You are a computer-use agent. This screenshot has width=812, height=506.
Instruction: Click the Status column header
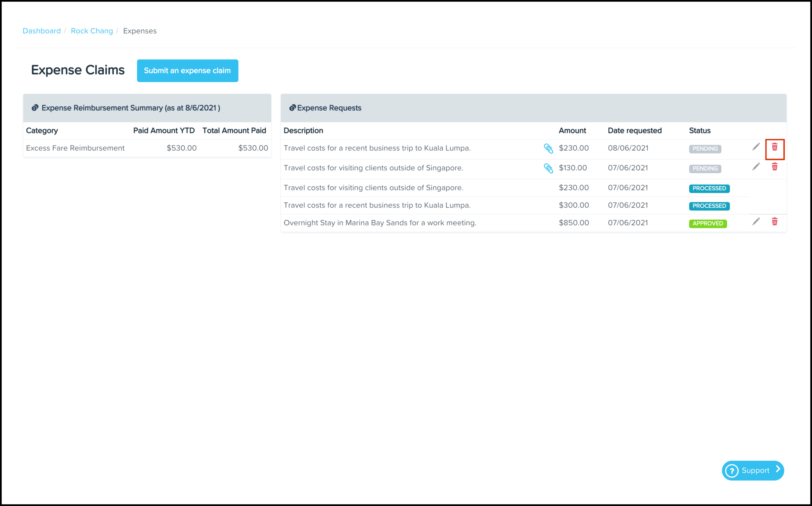click(700, 130)
